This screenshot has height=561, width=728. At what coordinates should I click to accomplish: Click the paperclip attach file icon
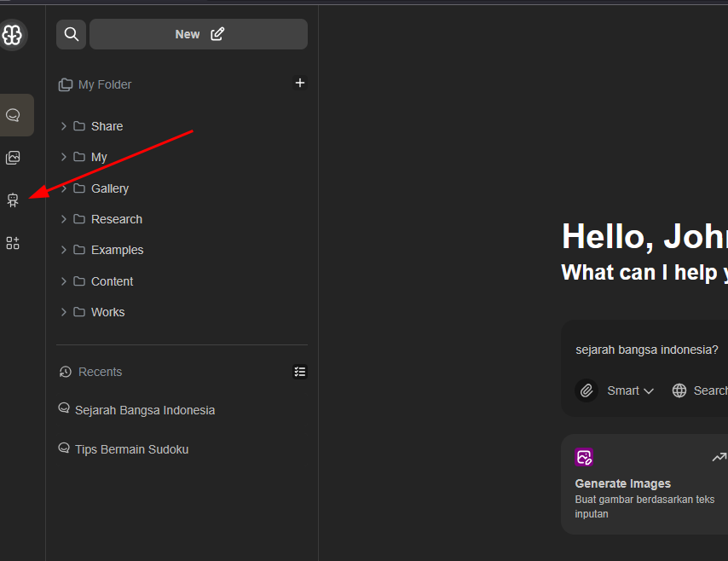[x=586, y=390]
